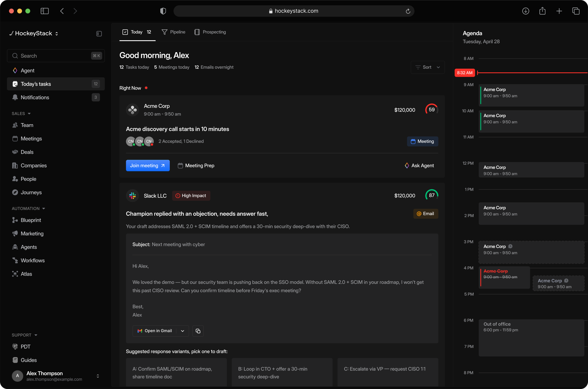
Task: Switch to the Pipeline tab
Action: pyautogui.click(x=174, y=32)
